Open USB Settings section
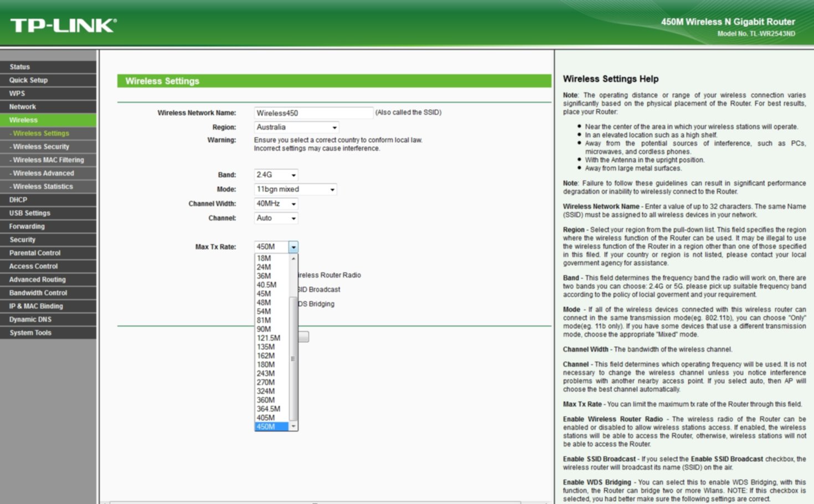814x504 pixels. [48, 213]
